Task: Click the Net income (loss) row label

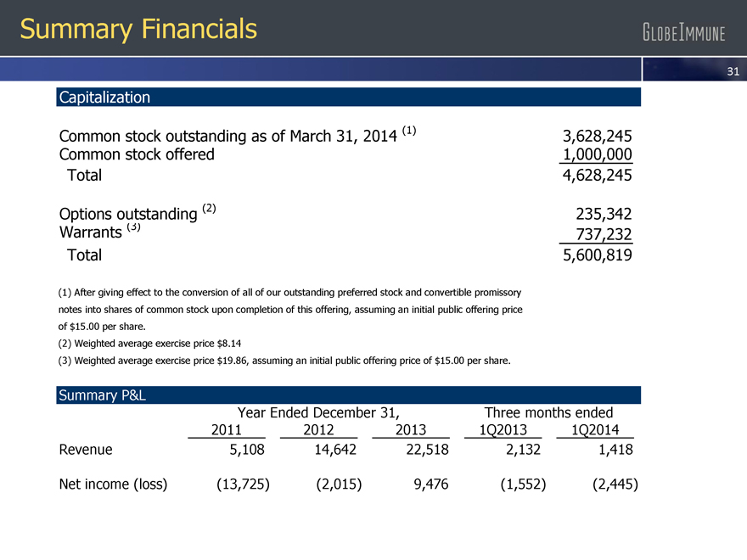Action: point(113,484)
